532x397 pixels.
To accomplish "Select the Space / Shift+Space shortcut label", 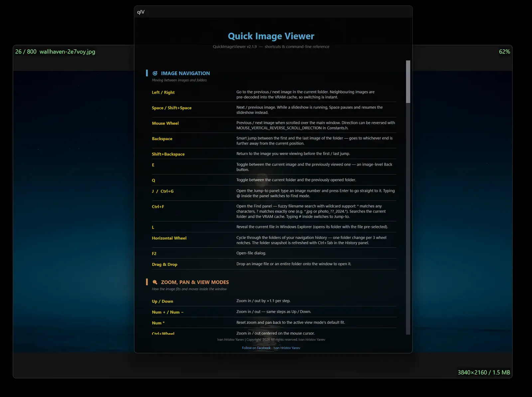I will pos(172,108).
